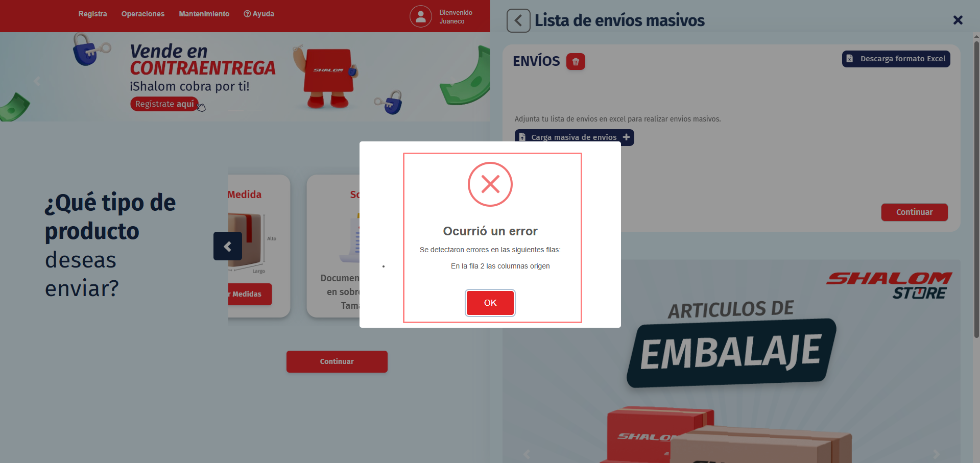Open the Registra menu
Viewport: 980px width, 463px height.
pyautogui.click(x=93, y=14)
